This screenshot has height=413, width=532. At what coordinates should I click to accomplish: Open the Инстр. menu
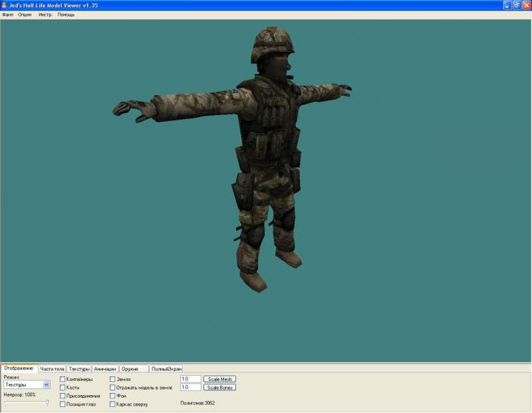pyautogui.click(x=45, y=15)
